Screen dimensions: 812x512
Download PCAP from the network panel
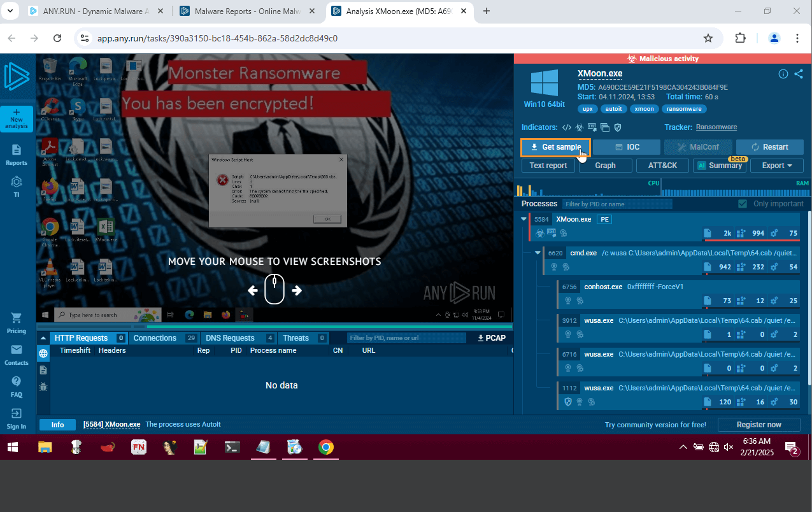[491, 338]
